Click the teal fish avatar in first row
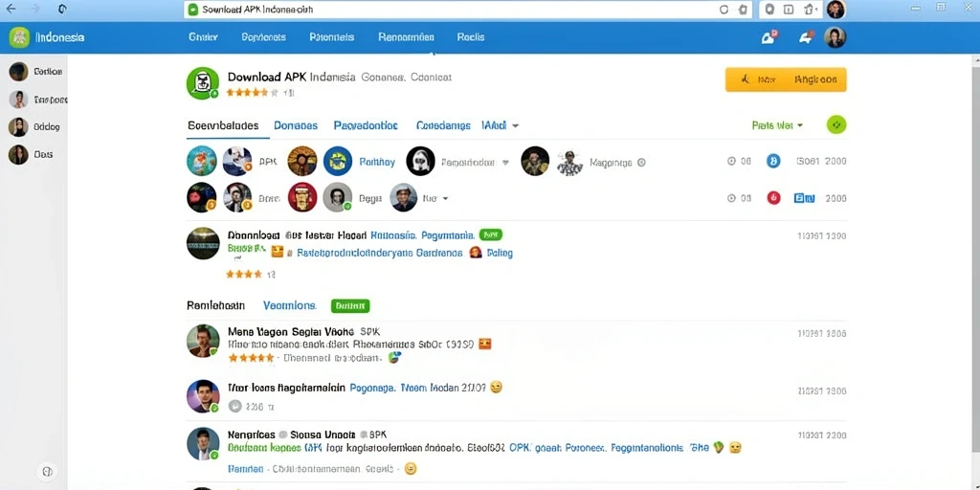The height and width of the screenshot is (490, 980). [202, 161]
